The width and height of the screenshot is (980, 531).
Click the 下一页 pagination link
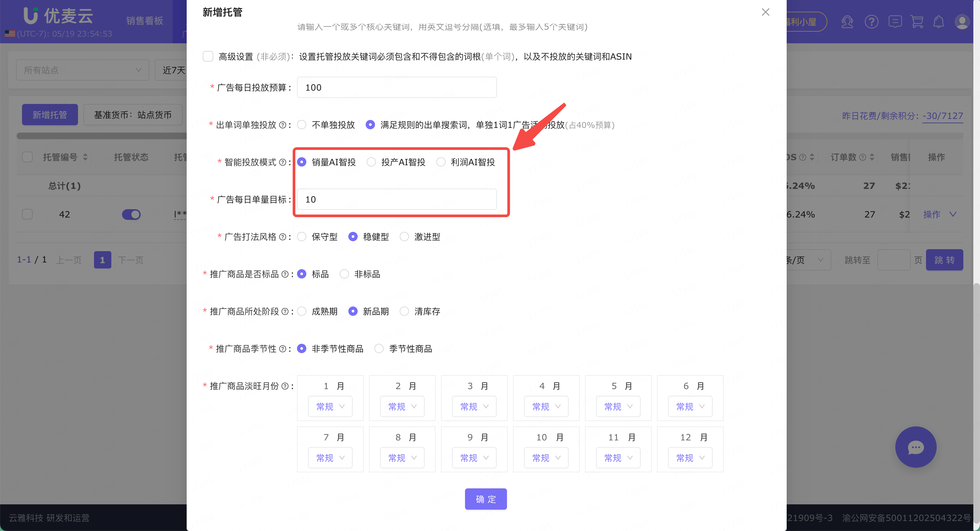pos(130,260)
